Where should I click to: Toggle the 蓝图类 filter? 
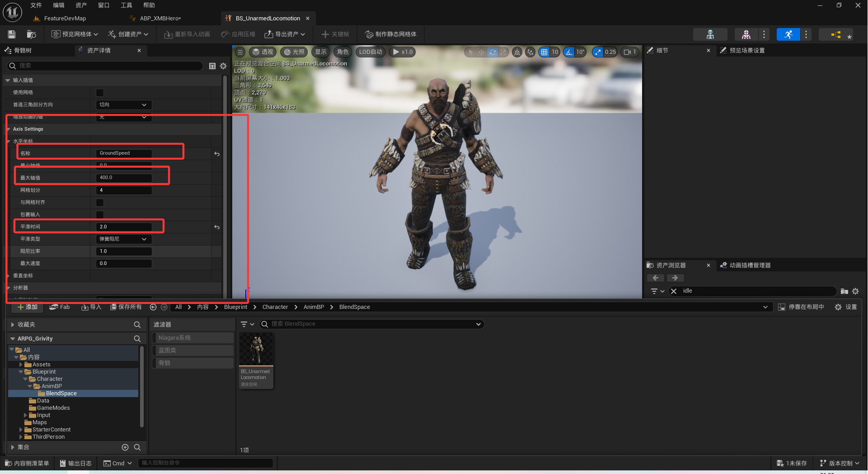pyautogui.click(x=193, y=351)
